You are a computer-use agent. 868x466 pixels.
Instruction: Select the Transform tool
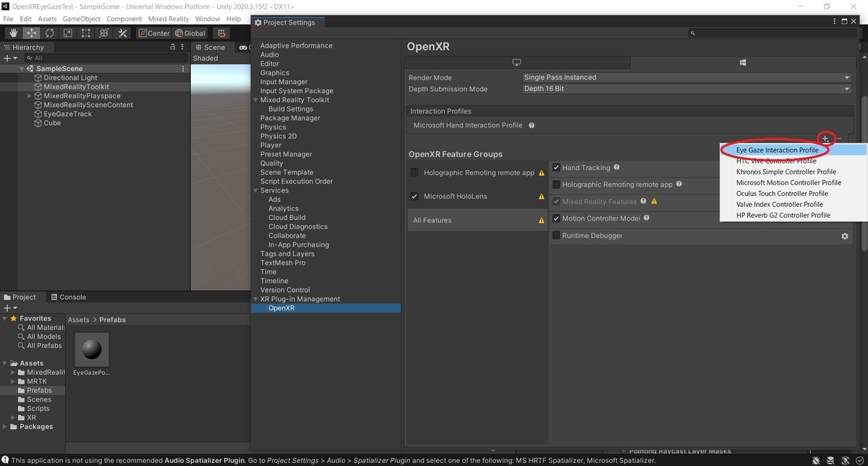click(x=104, y=33)
